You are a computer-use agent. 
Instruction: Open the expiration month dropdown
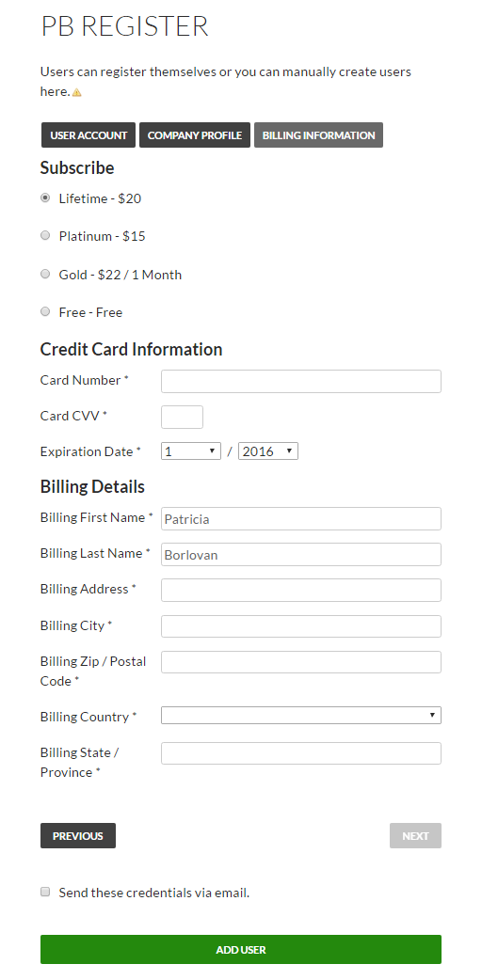click(x=191, y=451)
